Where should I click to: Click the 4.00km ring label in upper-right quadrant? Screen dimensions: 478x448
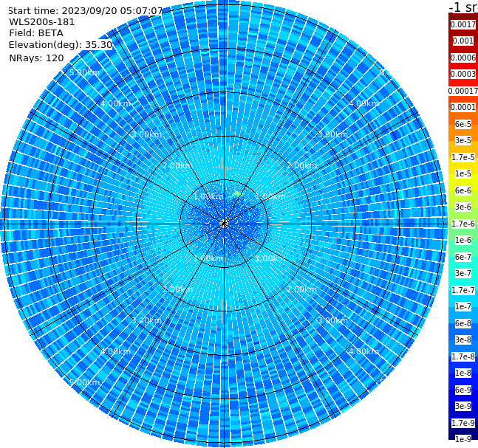[363, 103]
